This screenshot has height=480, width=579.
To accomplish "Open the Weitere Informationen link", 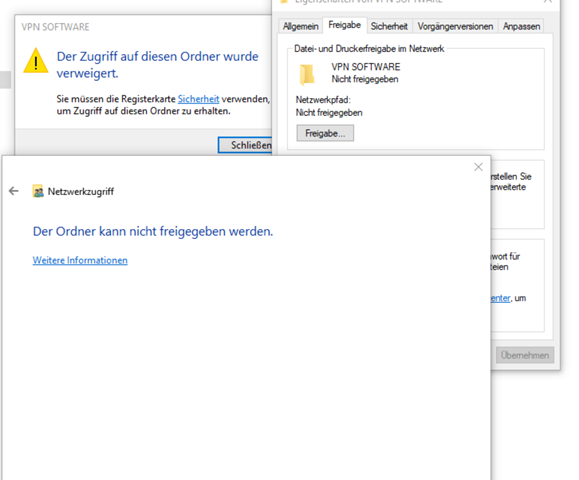I will tap(80, 260).
